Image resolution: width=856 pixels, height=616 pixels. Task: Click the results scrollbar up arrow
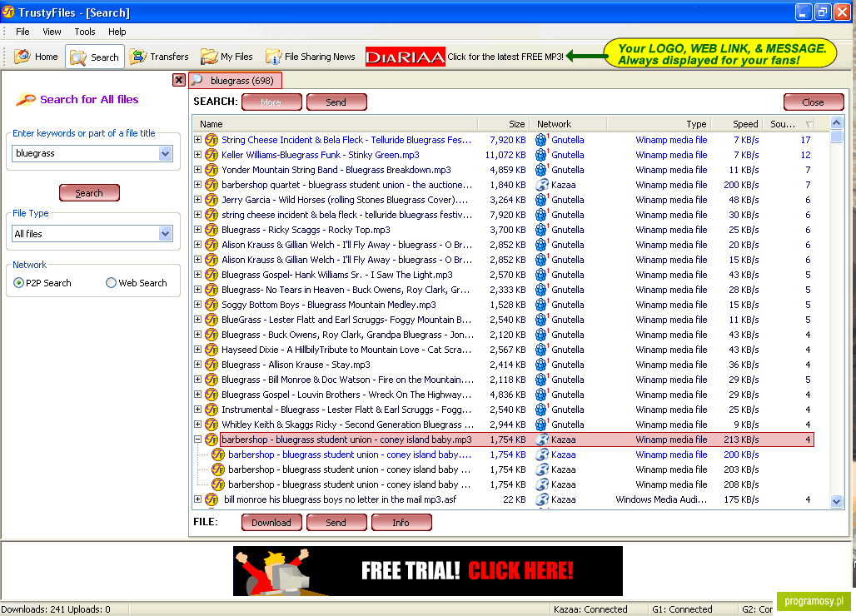pyautogui.click(x=836, y=122)
